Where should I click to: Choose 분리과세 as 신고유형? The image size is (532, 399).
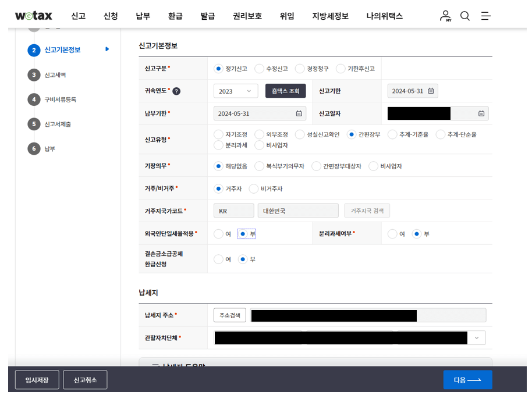coord(218,145)
